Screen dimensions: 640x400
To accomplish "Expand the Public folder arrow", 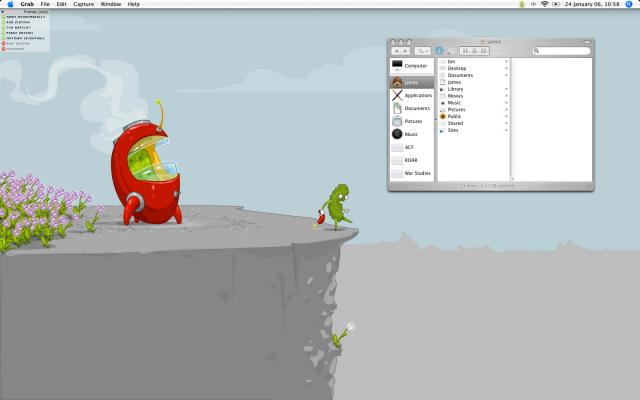I will 506,116.
